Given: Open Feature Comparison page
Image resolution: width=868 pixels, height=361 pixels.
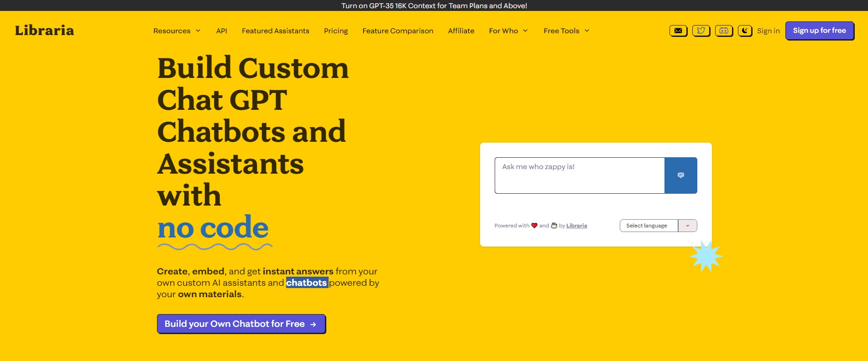Looking at the screenshot, I should tap(398, 31).
